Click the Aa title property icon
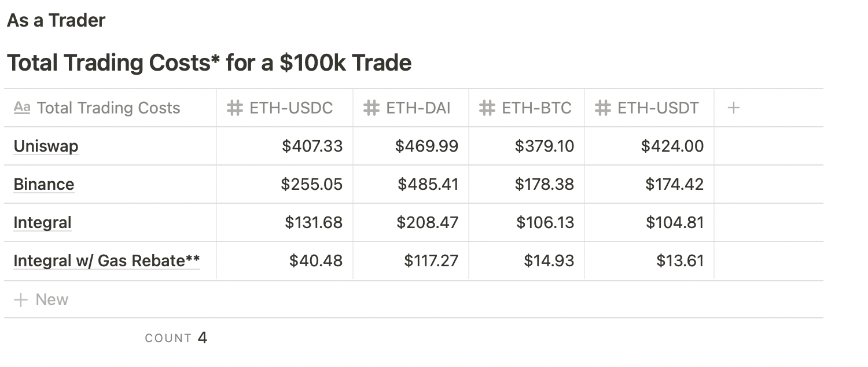868x367 pixels. tap(22, 108)
